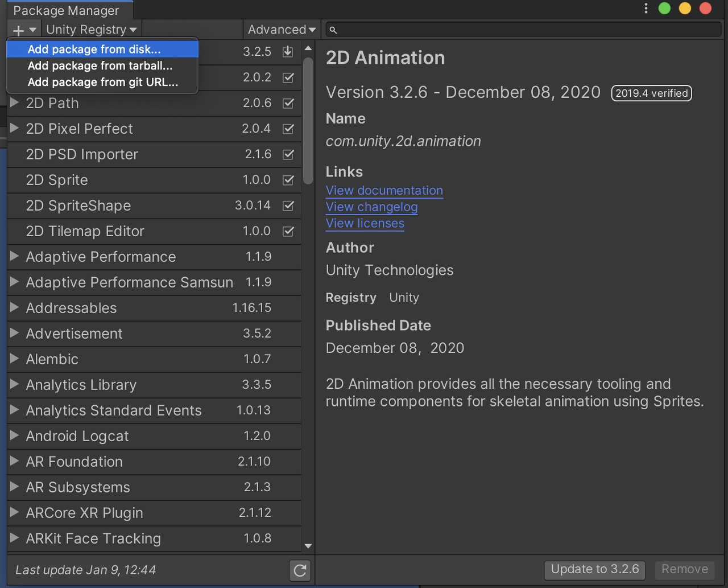Select the 2D Sprite package row
This screenshot has height=588, width=728.
point(154,180)
